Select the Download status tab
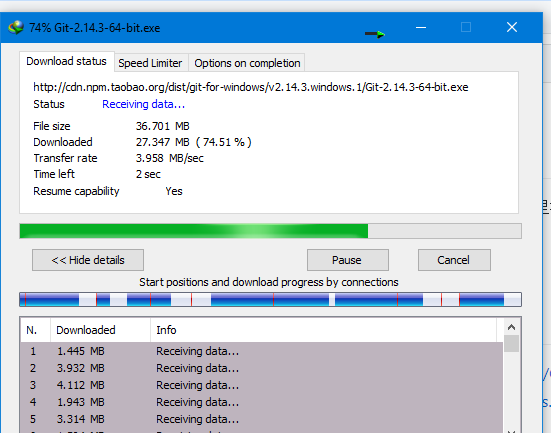The image size is (551, 433). pyautogui.click(x=66, y=62)
